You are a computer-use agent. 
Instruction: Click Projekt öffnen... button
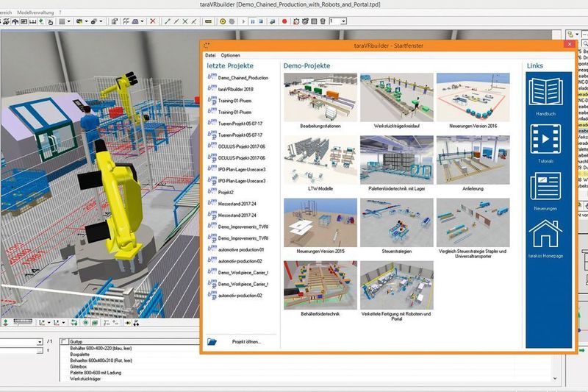[246, 342]
